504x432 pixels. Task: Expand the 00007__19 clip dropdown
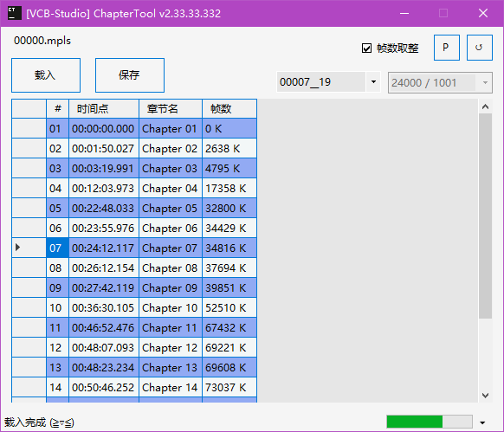tap(373, 82)
